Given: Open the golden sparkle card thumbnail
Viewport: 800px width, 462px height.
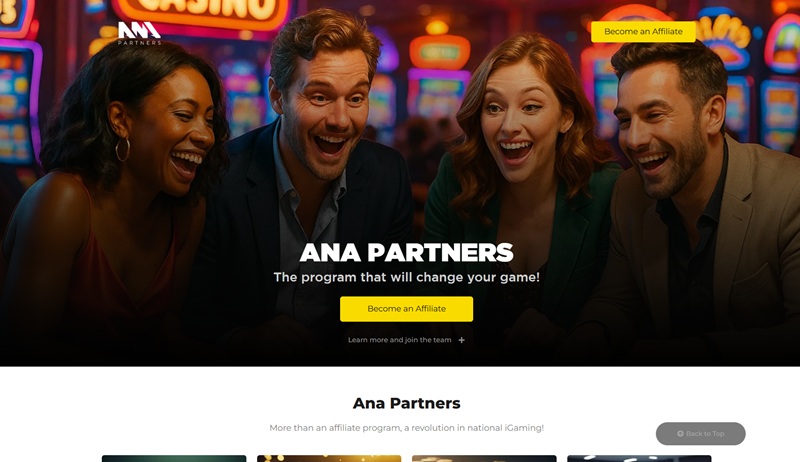Looking at the screenshot, I should [329, 458].
